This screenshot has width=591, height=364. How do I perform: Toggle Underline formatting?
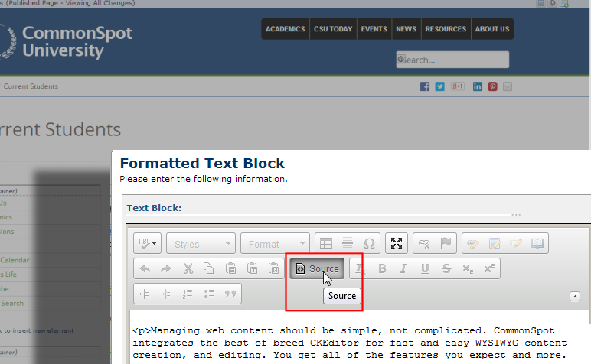coord(425,268)
